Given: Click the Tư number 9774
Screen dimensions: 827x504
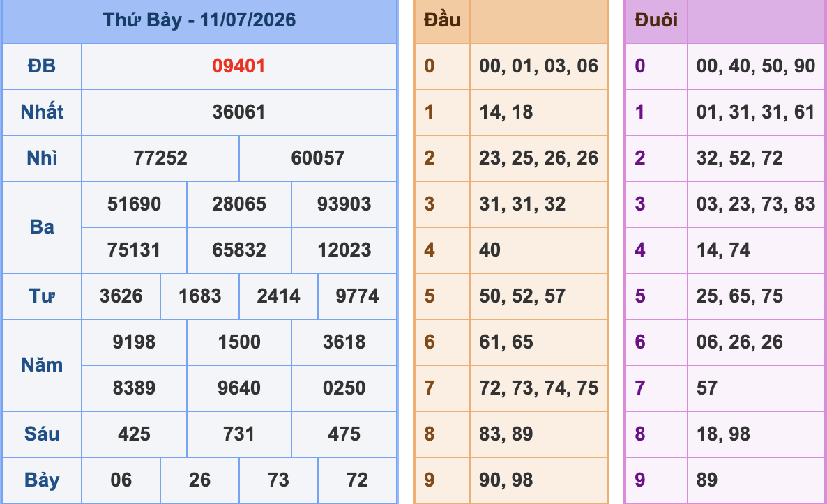Looking at the screenshot, I should click(x=357, y=296).
